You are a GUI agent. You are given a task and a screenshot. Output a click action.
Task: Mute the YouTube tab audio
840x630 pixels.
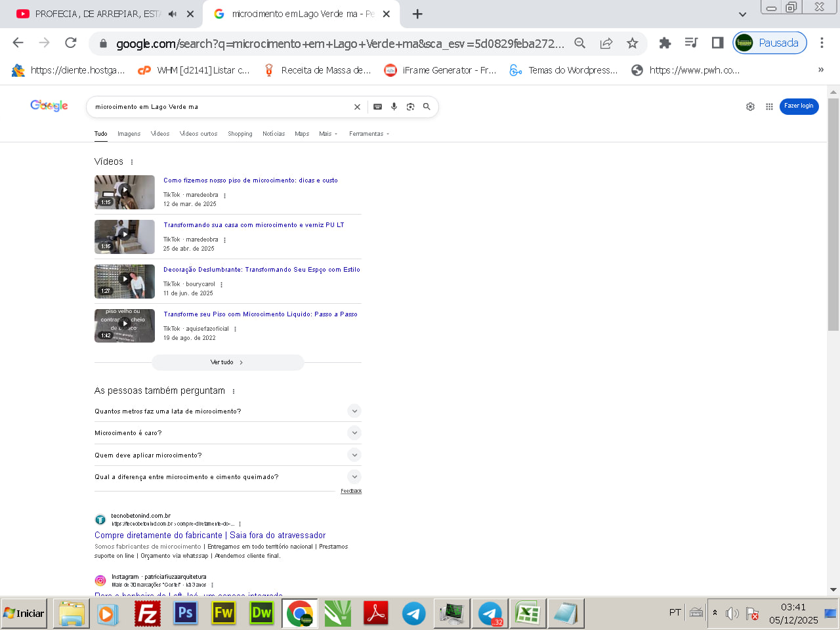point(173,14)
